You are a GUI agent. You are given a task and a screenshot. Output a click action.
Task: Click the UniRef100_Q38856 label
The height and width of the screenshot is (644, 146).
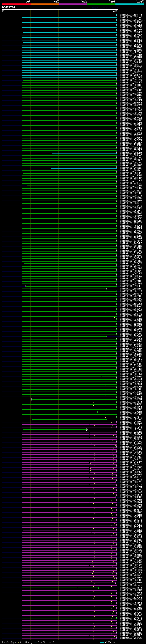[x=131, y=344]
